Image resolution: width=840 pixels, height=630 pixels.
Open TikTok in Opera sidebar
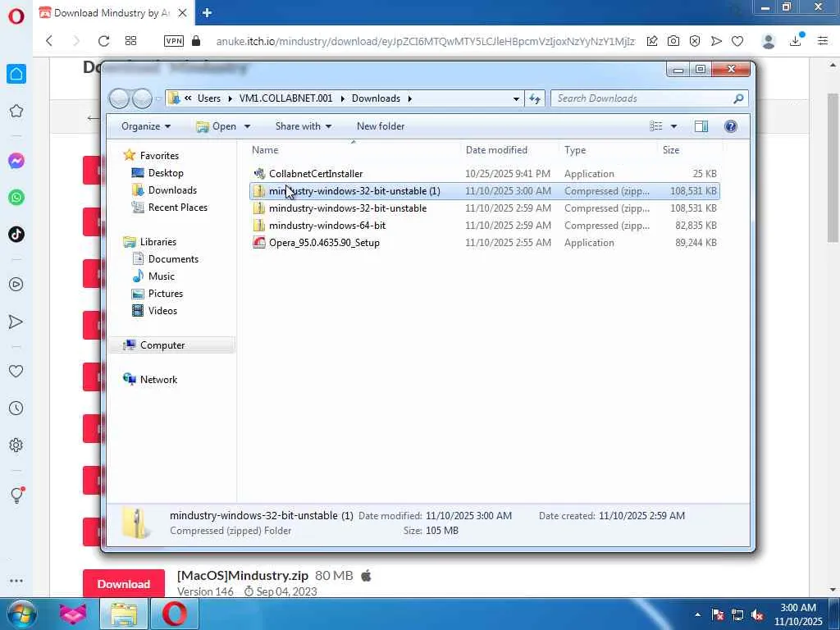tap(16, 234)
